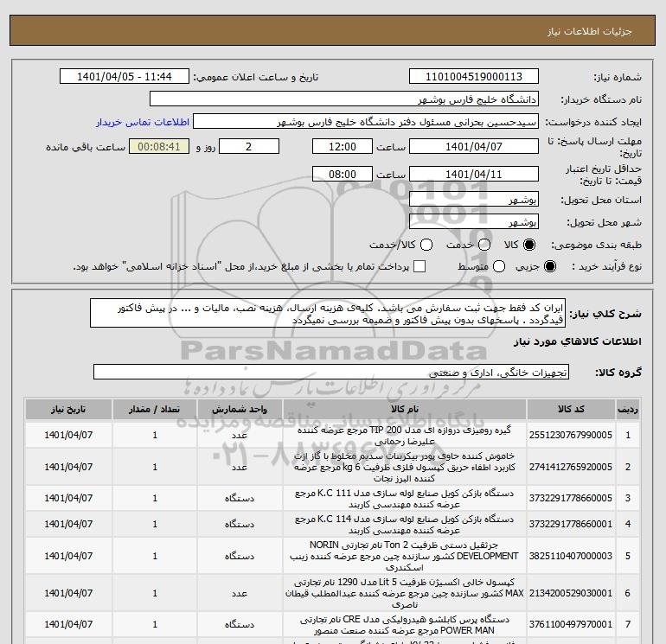Click the K.C 111 coil opener item name

coord(405,499)
